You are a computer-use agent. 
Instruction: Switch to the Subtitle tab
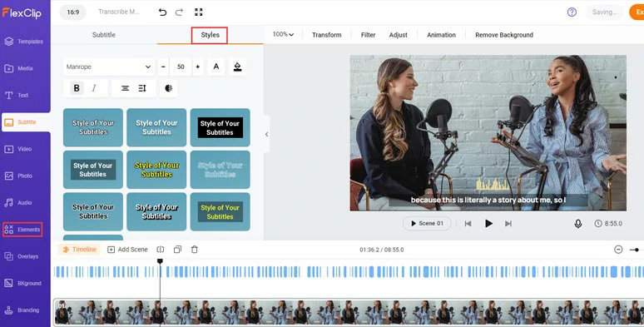pos(103,35)
